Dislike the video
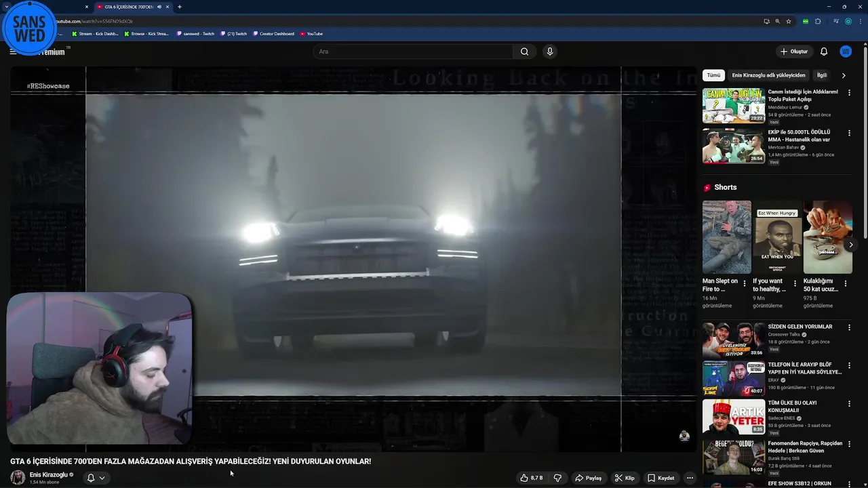The height and width of the screenshot is (488, 868). click(557, 478)
